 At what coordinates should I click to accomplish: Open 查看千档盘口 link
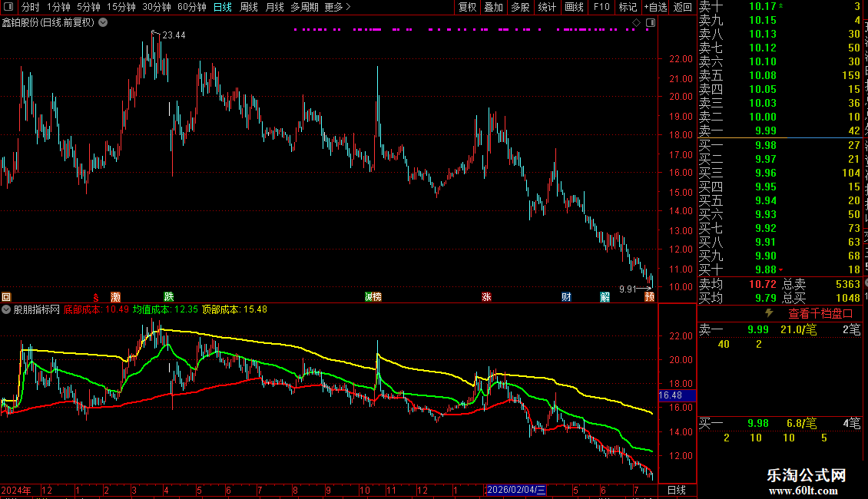(820, 313)
